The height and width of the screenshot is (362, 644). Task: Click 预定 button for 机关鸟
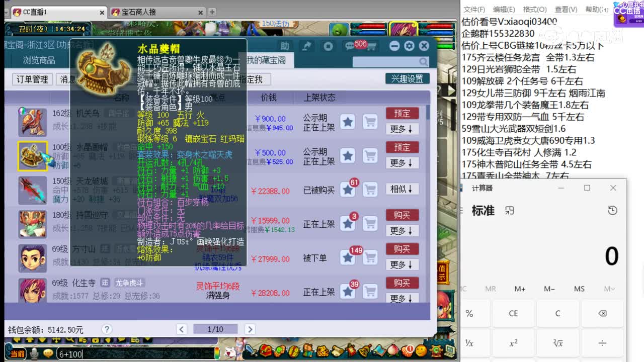[402, 113]
